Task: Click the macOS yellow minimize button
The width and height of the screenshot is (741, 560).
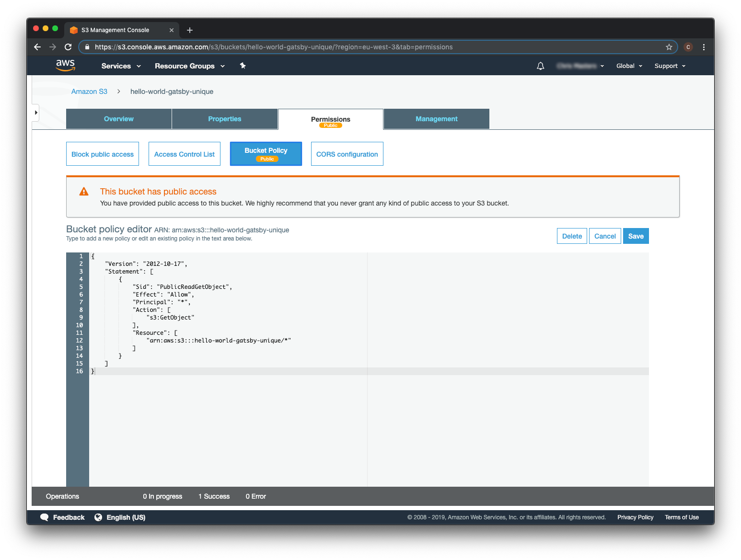Action: click(x=46, y=29)
